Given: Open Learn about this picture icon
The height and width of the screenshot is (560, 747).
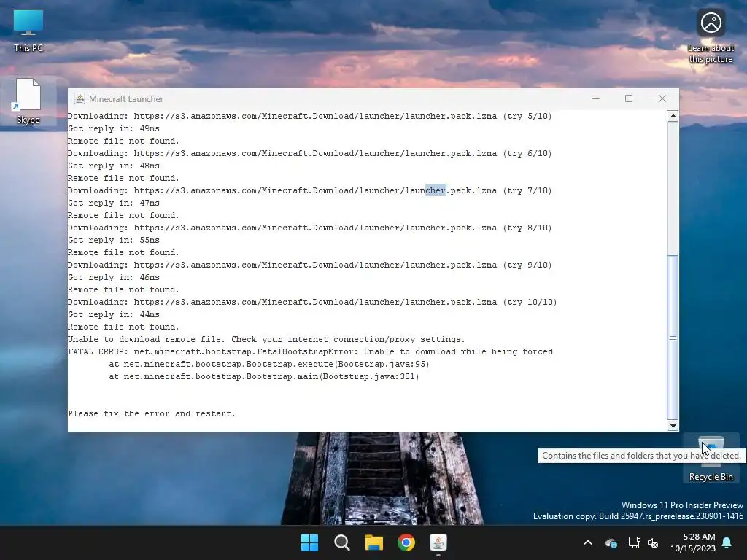Looking at the screenshot, I should pyautogui.click(x=711, y=36).
